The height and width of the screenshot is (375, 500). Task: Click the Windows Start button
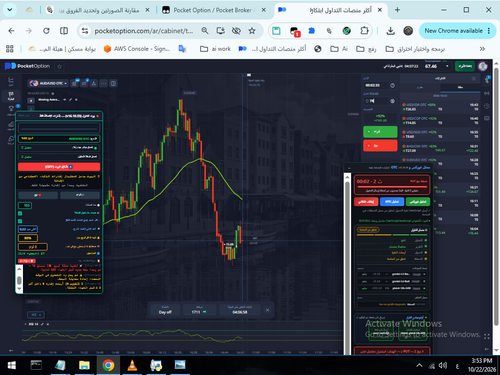[12, 365]
